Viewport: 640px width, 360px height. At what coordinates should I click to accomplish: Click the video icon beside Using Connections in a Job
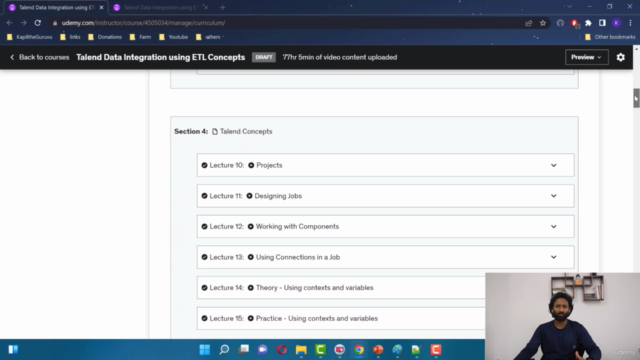point(251,257)
